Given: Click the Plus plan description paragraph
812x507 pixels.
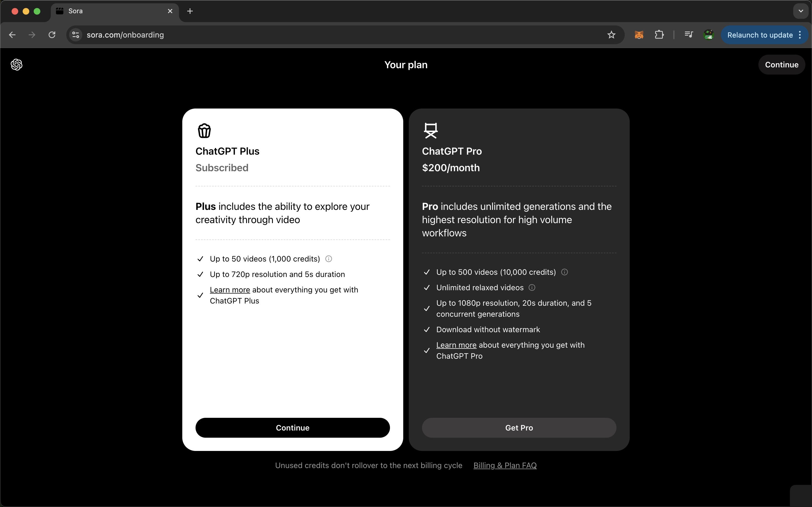Looking at the screenshot, I should (283, 213).
